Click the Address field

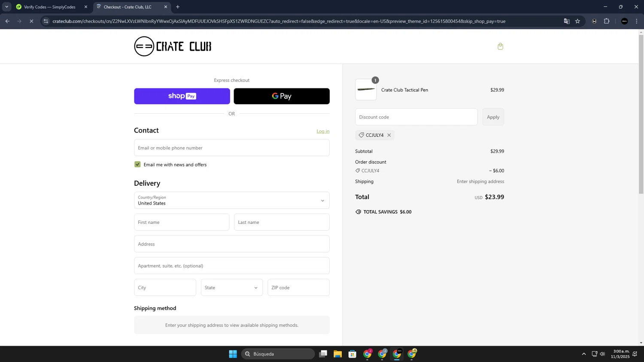(232, 244)
